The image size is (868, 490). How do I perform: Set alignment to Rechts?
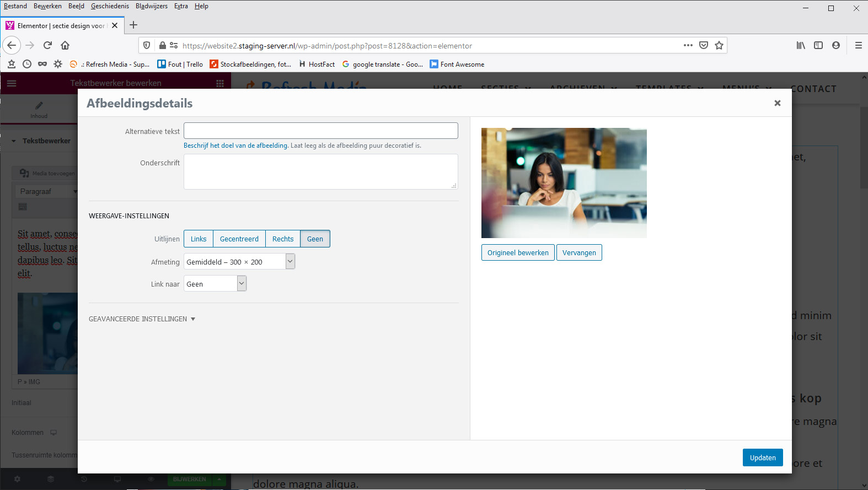pyautogui.click(x=283, y=239)
